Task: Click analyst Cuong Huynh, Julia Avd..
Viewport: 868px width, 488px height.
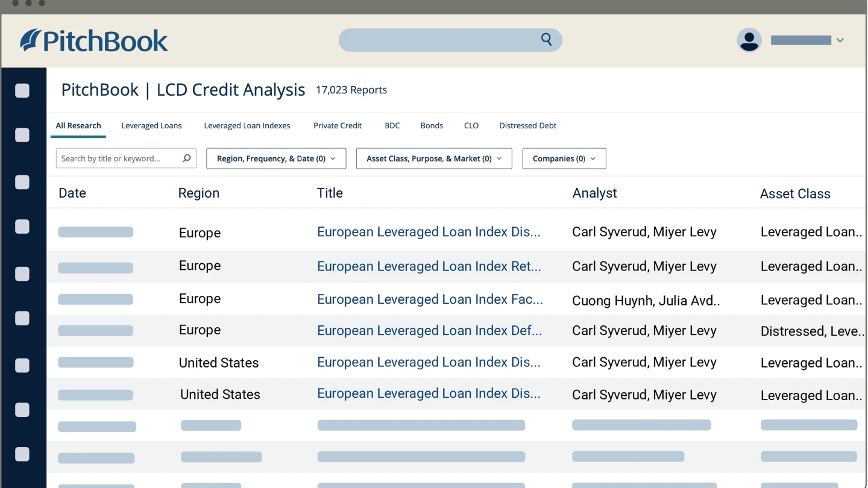Action: click(x=646, y=300)
